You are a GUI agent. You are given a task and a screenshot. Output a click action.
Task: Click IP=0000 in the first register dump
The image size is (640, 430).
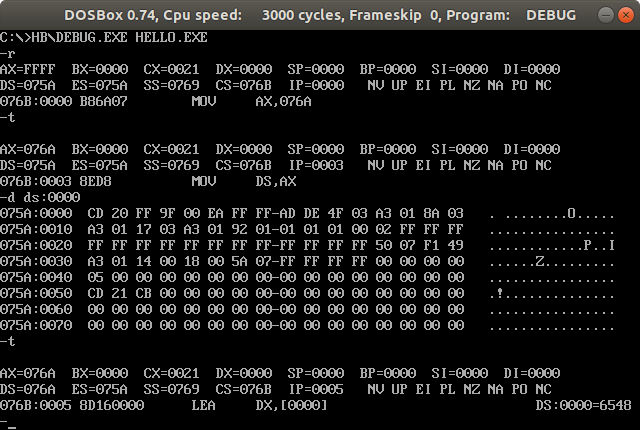point(317,85)
